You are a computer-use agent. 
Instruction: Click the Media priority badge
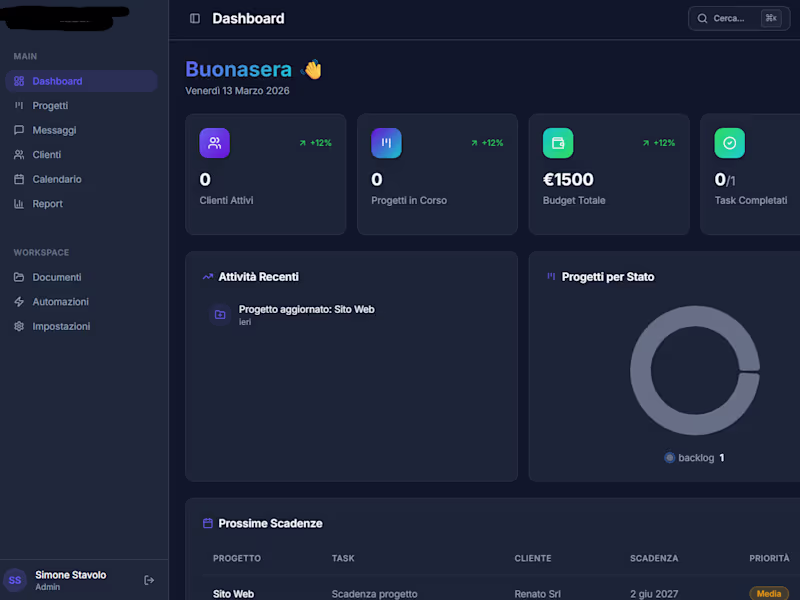pos(769,593)
